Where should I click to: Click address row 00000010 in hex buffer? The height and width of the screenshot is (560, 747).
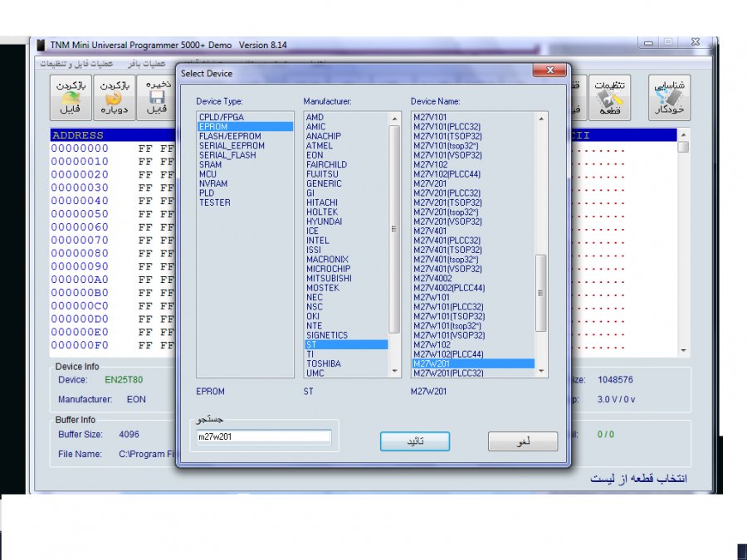click(80, 162)
